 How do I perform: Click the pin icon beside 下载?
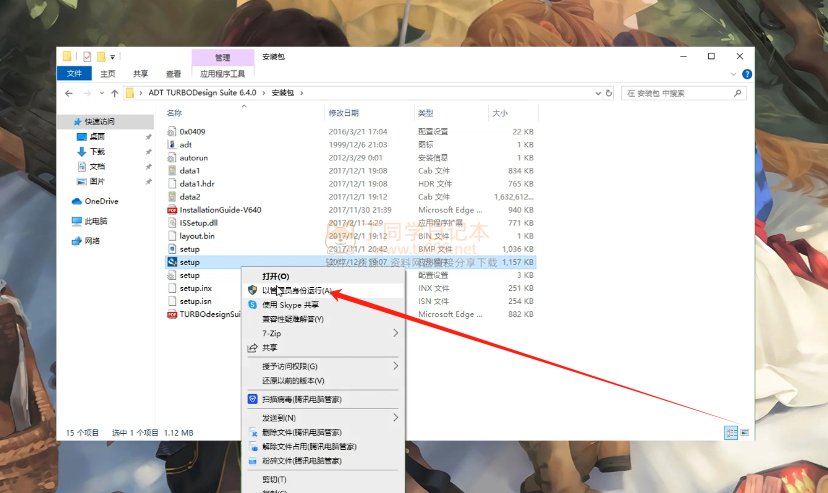coord(148,151)
